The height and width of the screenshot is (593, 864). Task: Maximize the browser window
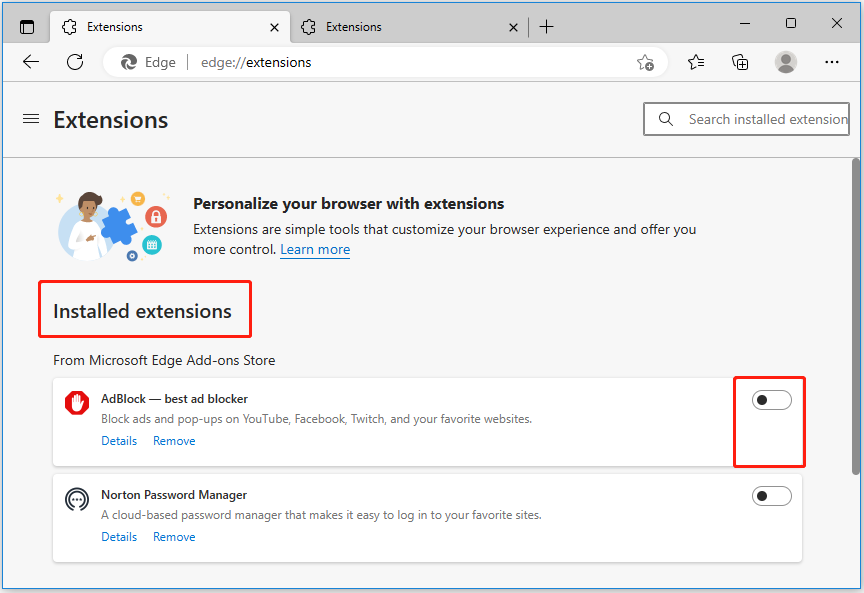tap(791, 23)
